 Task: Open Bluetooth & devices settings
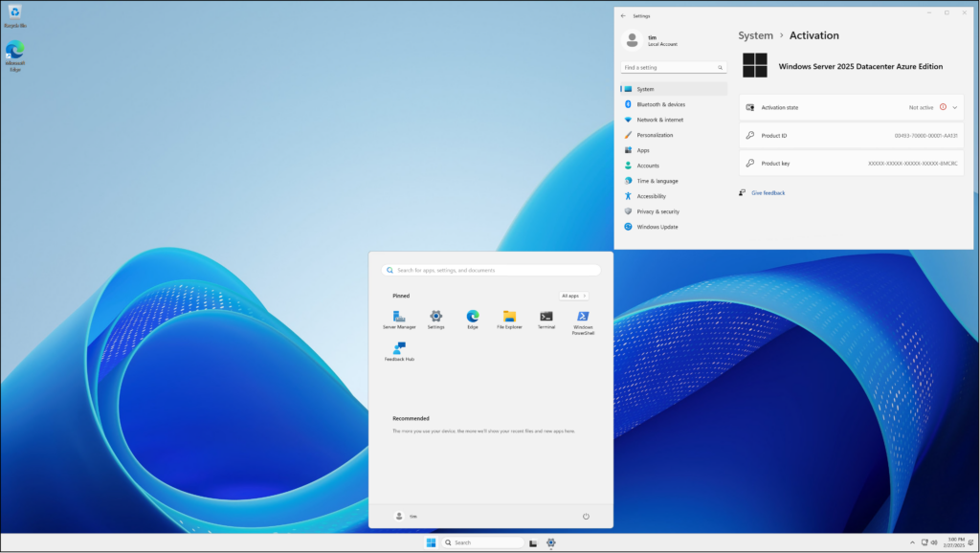point(674,104)
